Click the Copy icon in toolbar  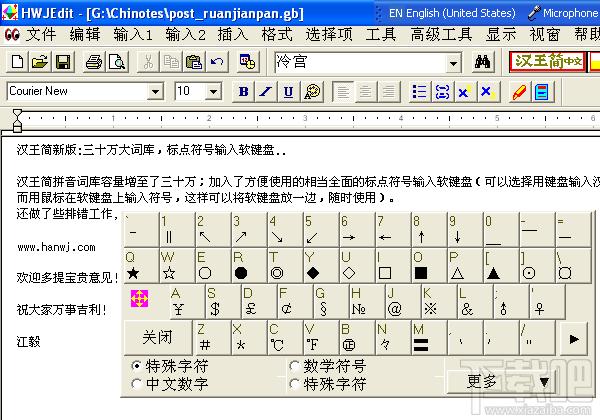171,62
